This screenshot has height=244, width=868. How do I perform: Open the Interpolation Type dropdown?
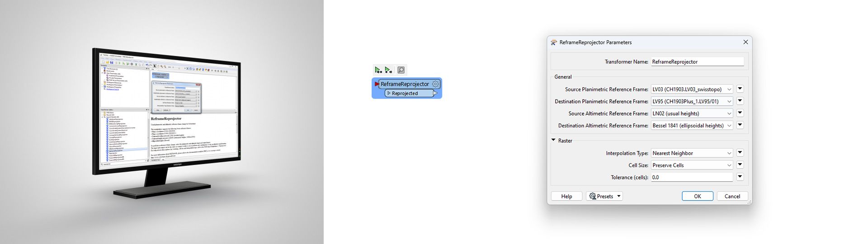[x=691, y=153]
